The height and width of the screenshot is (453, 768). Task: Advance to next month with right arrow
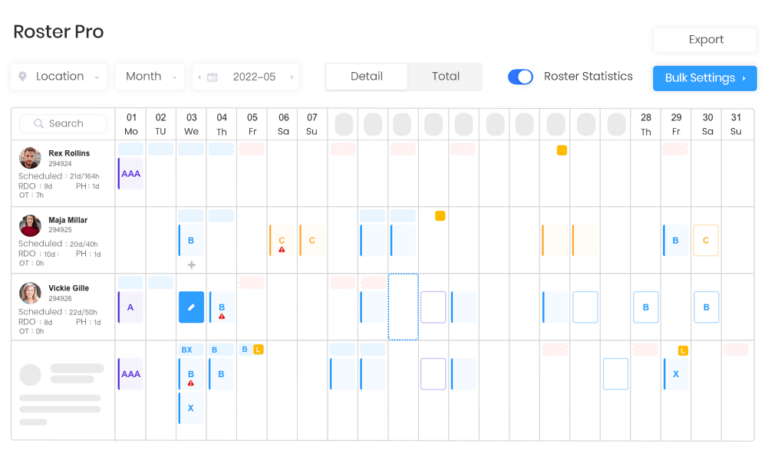292,77
